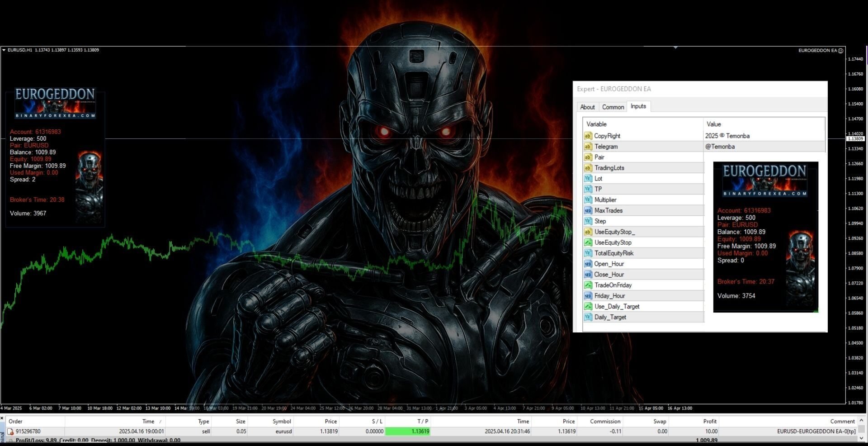Click the chart shift marker on top edge
868x446 pixels.
[675, 47]
